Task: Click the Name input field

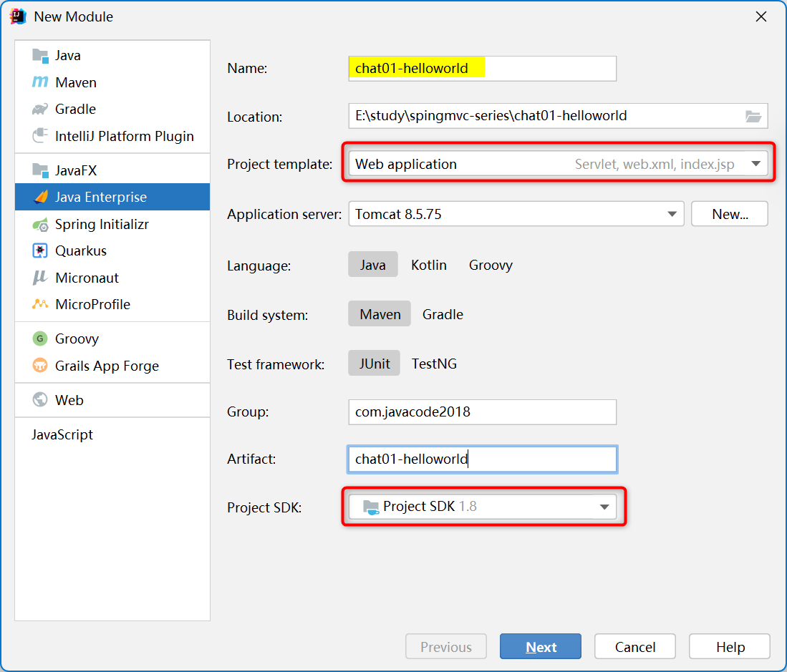Action: click(x=483, y=68)
